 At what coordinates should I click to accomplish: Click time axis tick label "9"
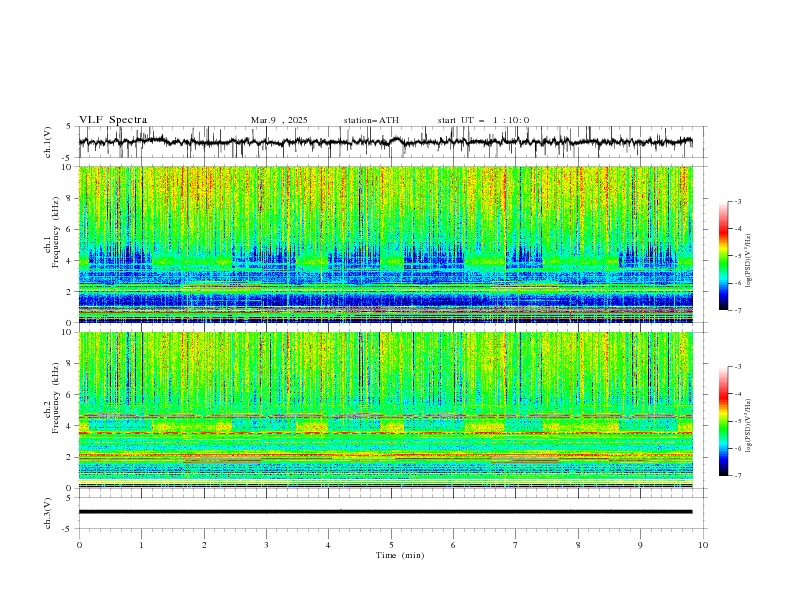point(640,545)
